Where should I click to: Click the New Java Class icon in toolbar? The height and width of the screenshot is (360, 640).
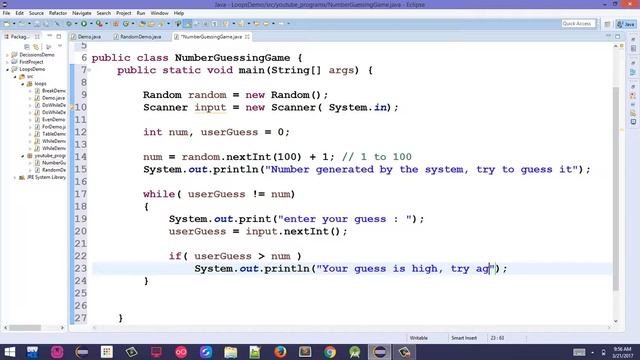(x=126, y=24)
